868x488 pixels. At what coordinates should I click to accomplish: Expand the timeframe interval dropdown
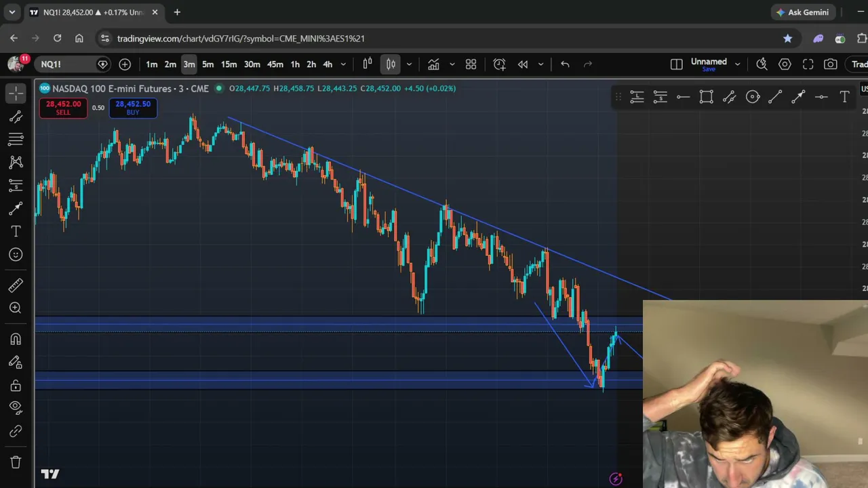343,64
